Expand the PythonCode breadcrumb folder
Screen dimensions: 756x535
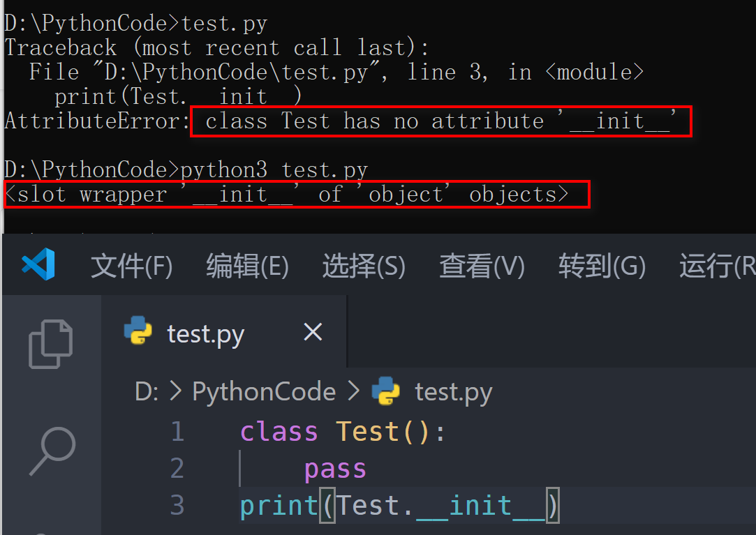pos(264,391)
